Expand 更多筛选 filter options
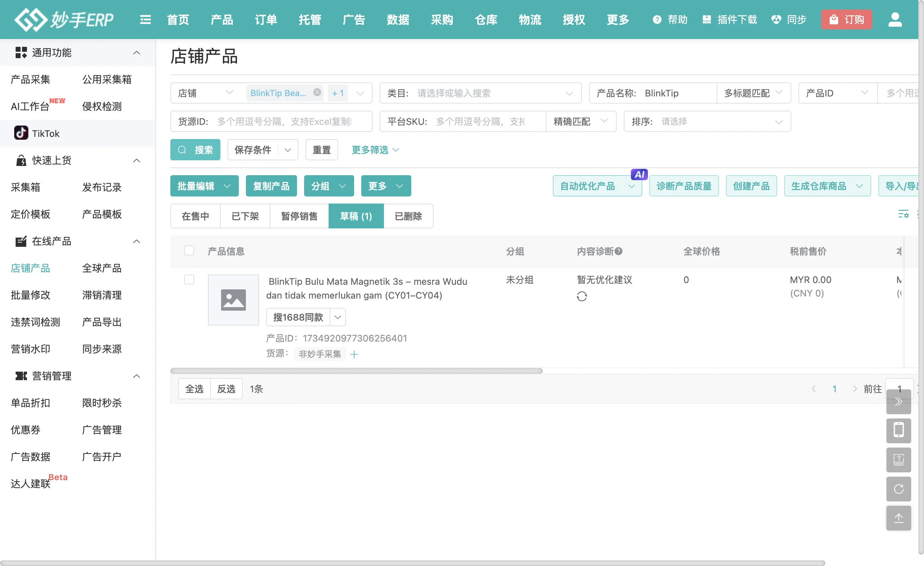 click(x=375, y=150)
